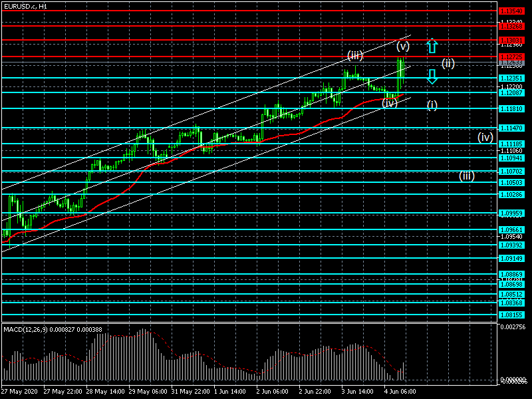Click the 1.09540 axis price tick
This screenshot has height=399, width=532.
point(511,237)
